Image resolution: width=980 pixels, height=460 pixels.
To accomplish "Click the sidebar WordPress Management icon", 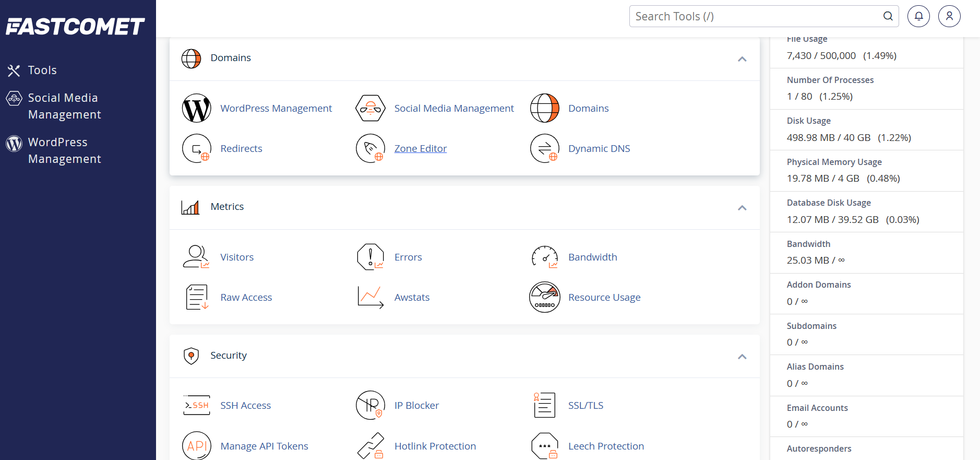I will point(14,143).
